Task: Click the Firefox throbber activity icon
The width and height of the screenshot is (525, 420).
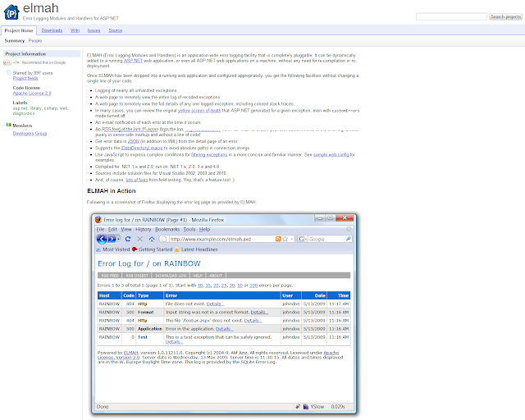Action: [349, 229]
